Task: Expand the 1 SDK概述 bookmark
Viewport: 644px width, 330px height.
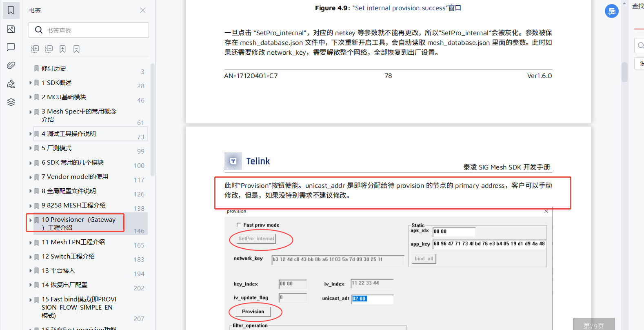Action: point(31,83)
